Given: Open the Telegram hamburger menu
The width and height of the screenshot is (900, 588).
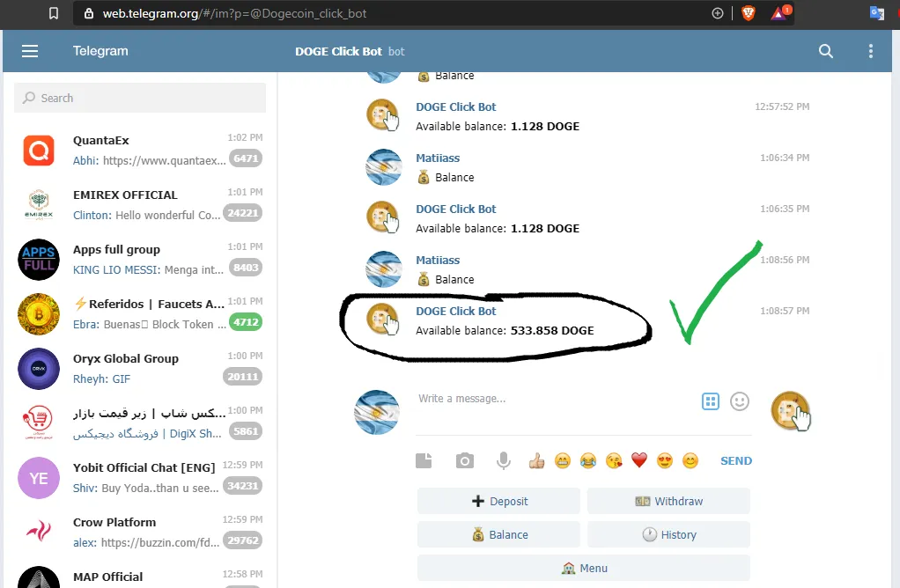Looking at the screenshot, I should tap(30, 51).
